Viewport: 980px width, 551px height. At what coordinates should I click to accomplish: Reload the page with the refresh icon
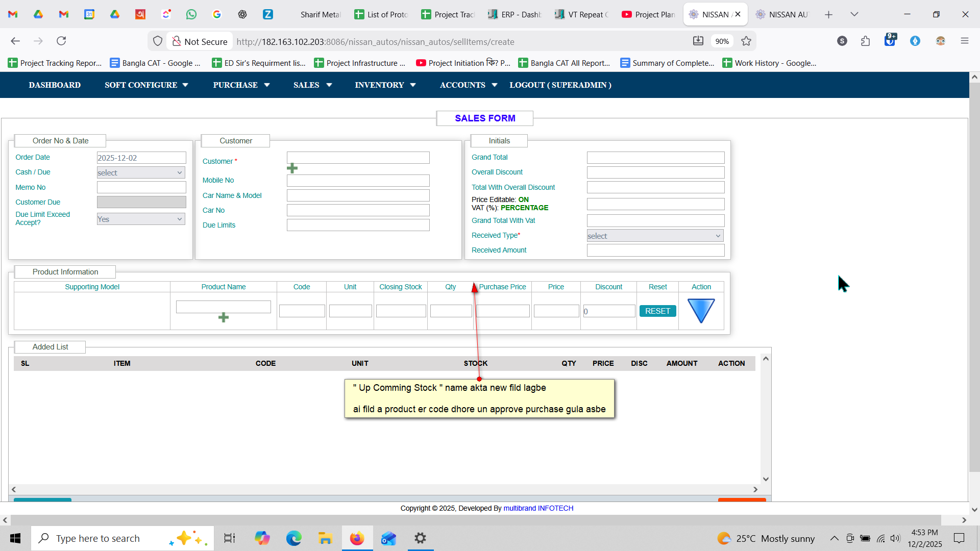tap(61, 41)
